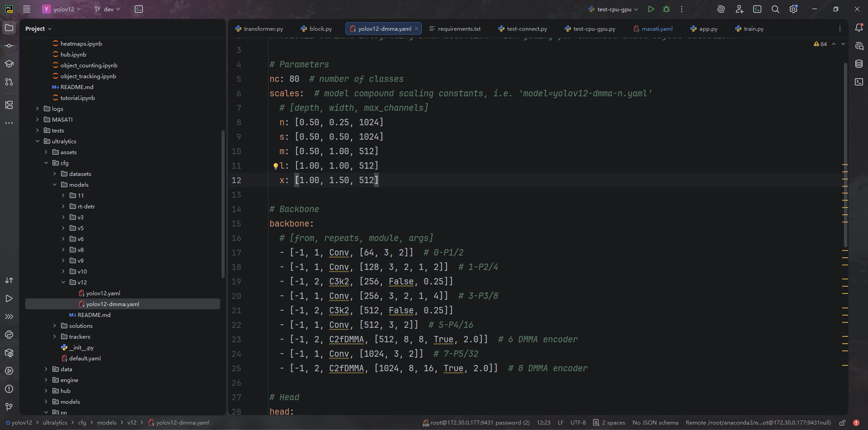Toggle the Project tool window

(x=9, y=28)
